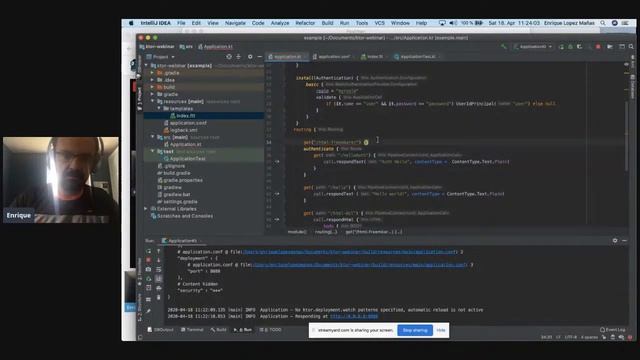
Task: Collapse the src [main] folder
Action: click(153, 137)
